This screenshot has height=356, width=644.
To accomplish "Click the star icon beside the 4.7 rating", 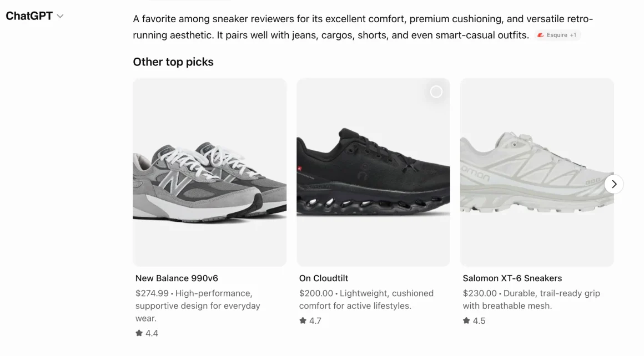I will click(x=303, y=321).
